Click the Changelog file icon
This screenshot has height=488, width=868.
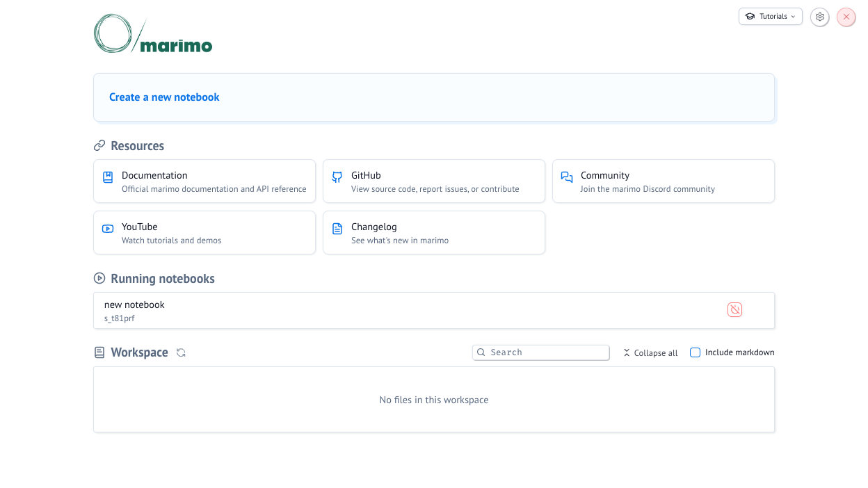tap(337, 229)
